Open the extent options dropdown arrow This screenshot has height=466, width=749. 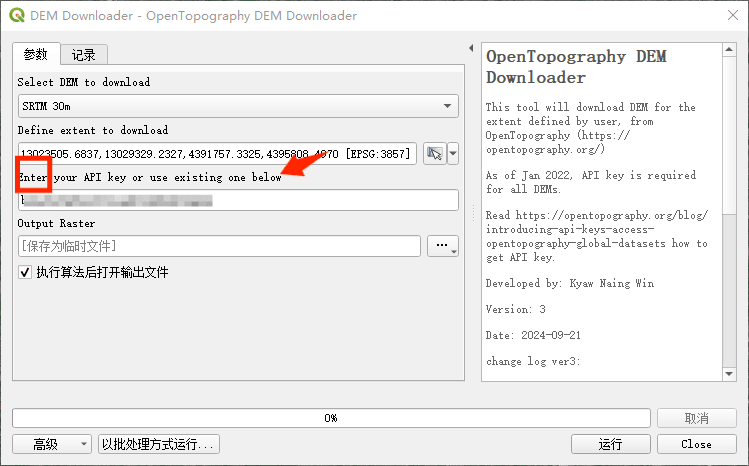(x=453, y=154)
